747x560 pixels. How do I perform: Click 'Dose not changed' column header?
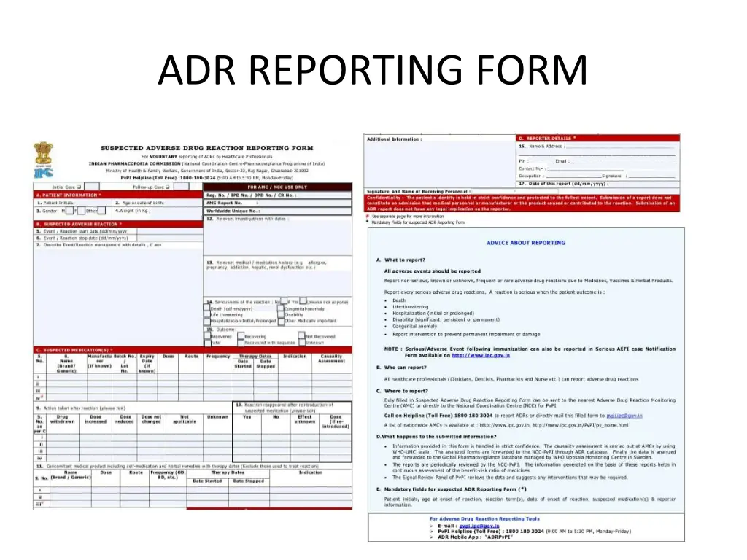(x=151, y=419)
